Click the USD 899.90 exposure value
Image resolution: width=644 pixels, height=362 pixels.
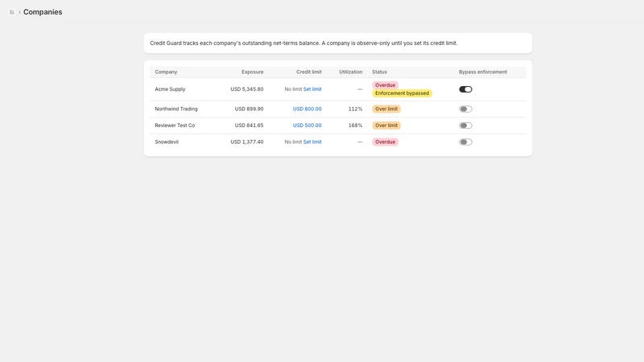coord(249,109)
